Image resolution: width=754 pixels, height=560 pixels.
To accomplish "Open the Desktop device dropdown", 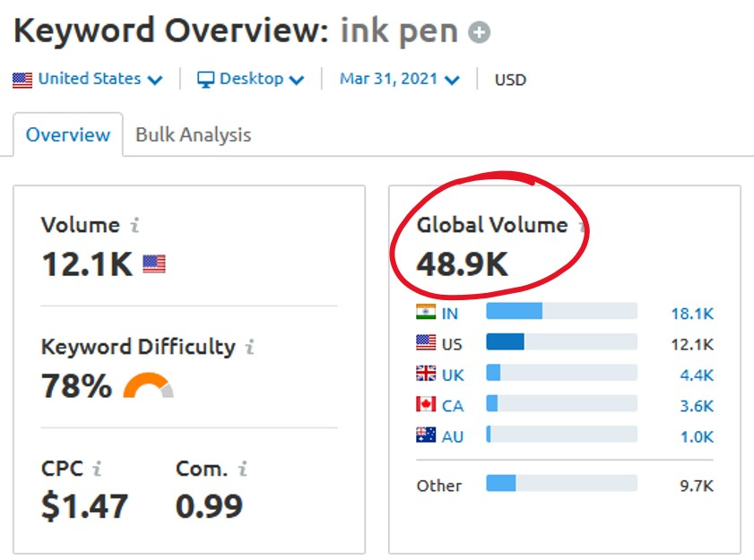I will tap(250, 79).
